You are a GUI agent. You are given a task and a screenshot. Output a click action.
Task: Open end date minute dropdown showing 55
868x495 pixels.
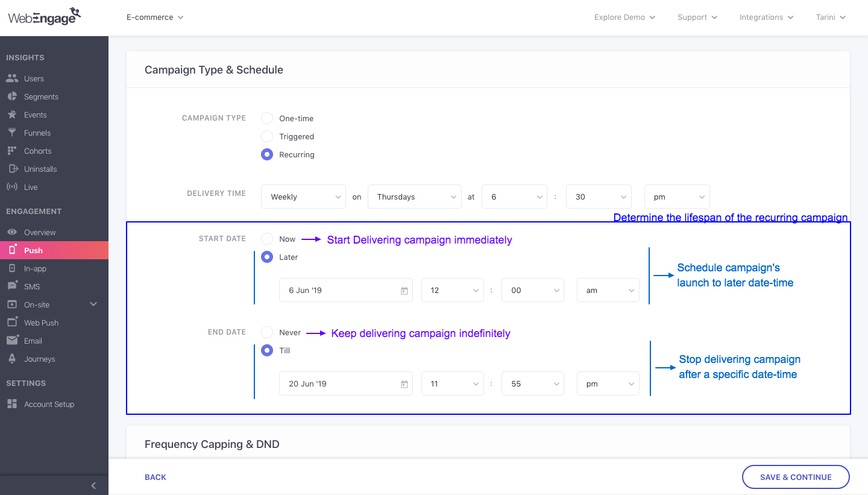tap(533, 383)
